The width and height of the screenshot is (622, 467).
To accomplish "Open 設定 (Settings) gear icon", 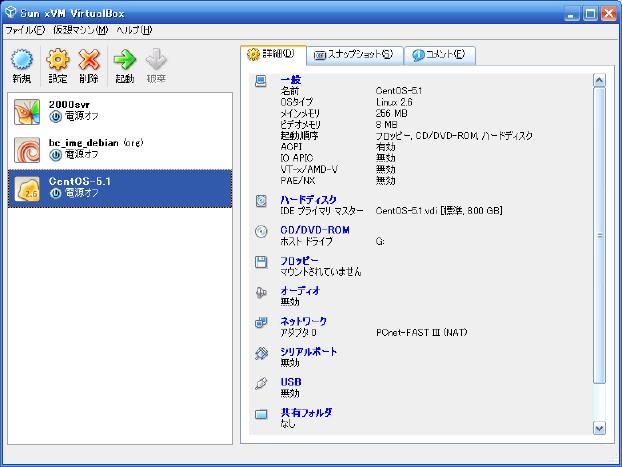I will 58,60.
